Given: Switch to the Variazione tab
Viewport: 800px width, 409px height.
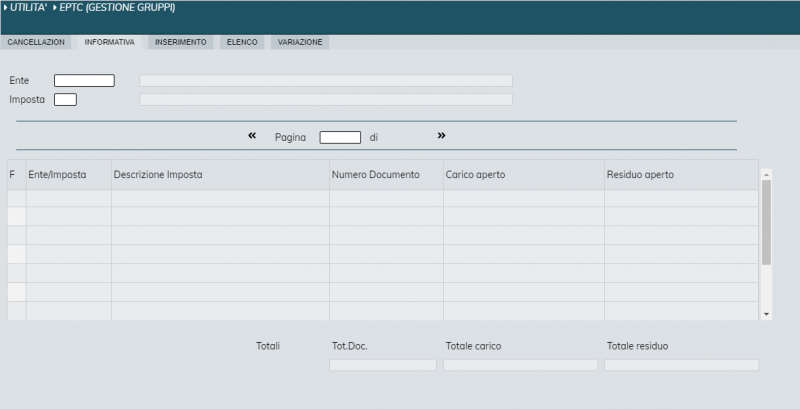Looking at the screenshot, I should pos(300,42).
